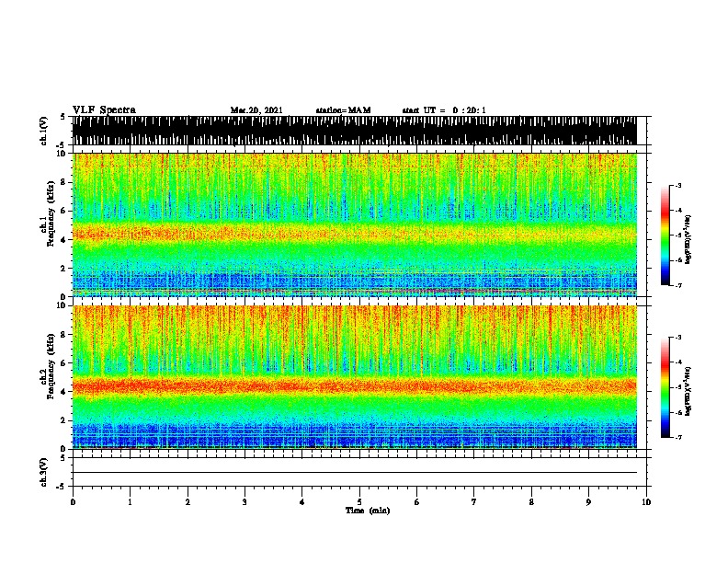The width and height of the screenshot is (728, 563).
Task: Click the 8 kHz tick on ch.2 frequency axis
Action: click(x=63, y=335)
